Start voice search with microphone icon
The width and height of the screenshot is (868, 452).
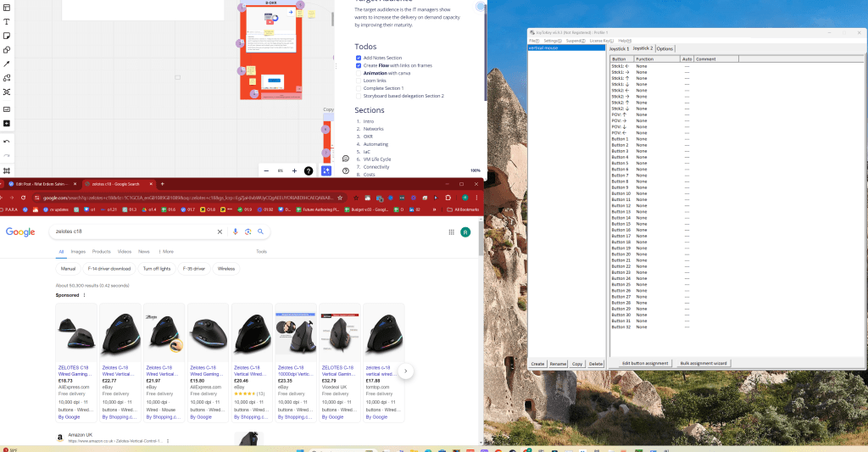236,232
